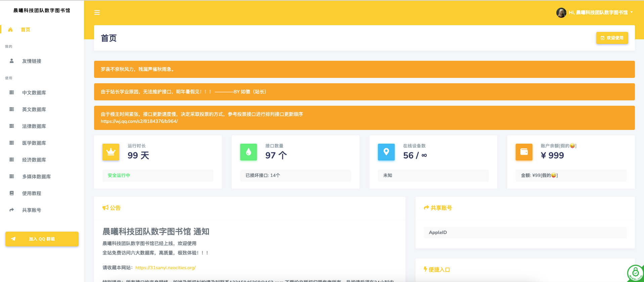Click the AppleID shared account entry

pos(525,232)
